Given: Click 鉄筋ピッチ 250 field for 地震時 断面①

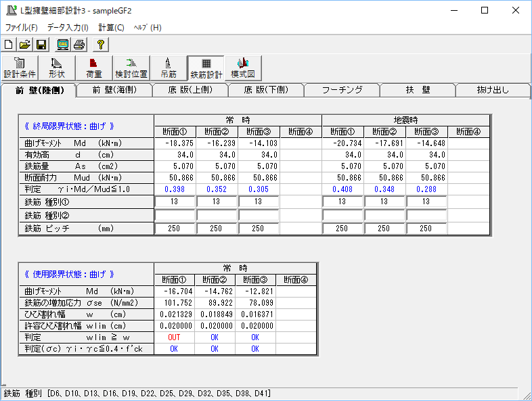Looking at the screenshot, I should coord(342,229).
